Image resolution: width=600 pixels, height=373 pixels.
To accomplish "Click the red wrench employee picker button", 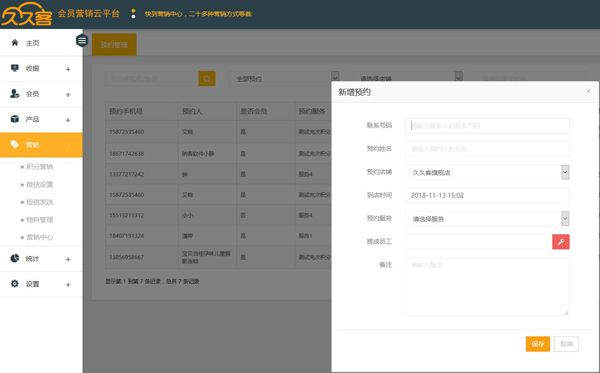I will click(561, 242).
